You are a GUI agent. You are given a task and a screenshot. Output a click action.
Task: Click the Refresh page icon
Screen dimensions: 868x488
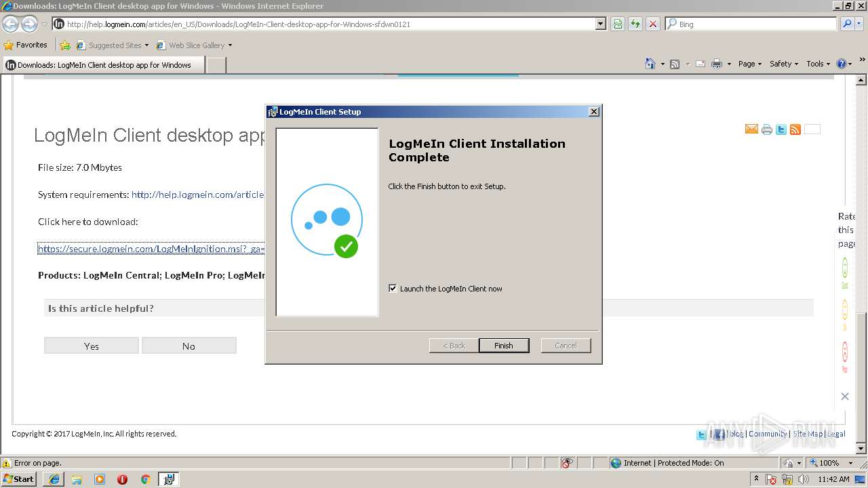(635, 24)
